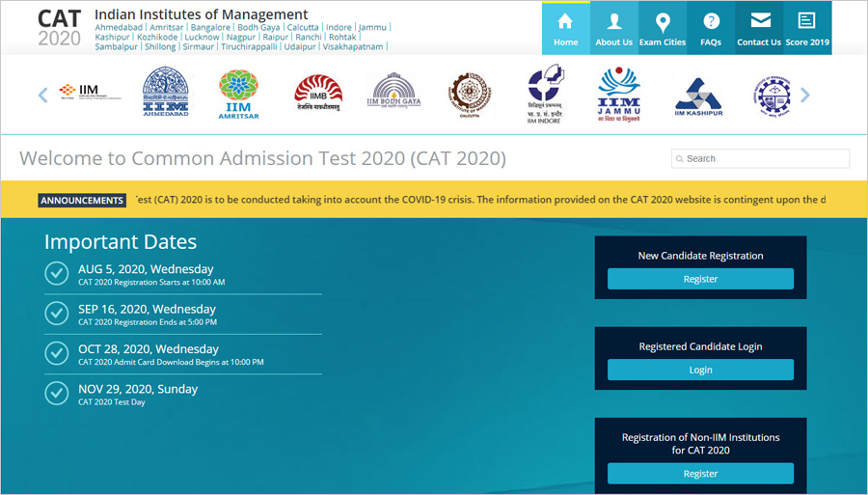
Task: Open the Shillong institute link
Action: (160, 46)
